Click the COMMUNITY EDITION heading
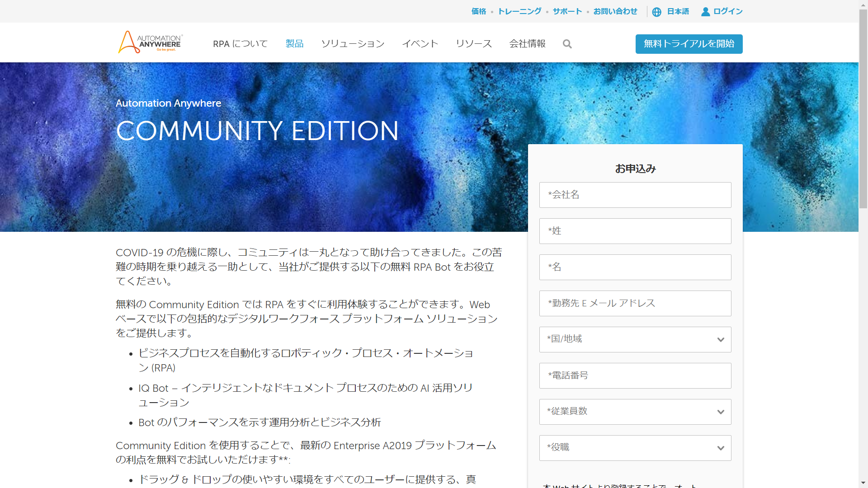The image size is (868, 488). pyautogui.click(x=257, y=131)
